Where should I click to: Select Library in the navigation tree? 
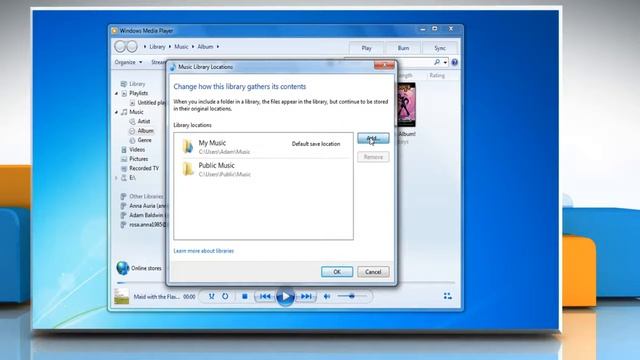[x=137, y=84]
